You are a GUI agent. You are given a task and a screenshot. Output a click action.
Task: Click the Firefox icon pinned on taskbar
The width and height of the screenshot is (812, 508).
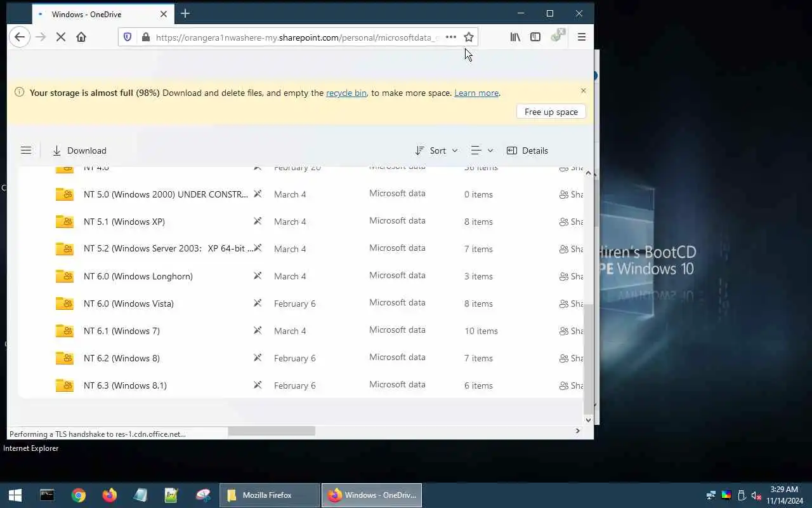[110, 495]
